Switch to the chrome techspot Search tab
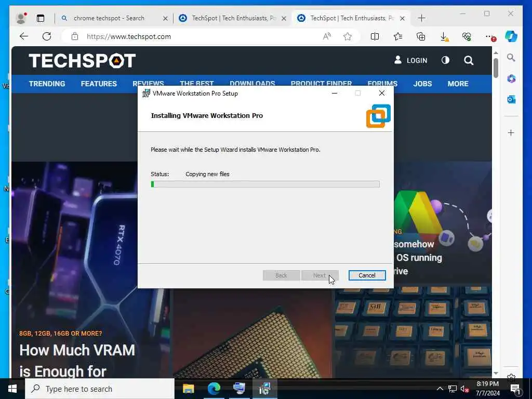 109,18
